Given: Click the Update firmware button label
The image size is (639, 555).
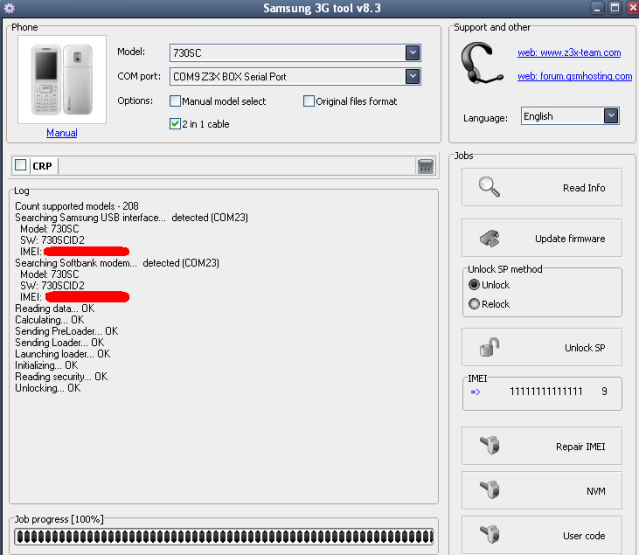Looking at the screenshot, I should tap(570, 239).
